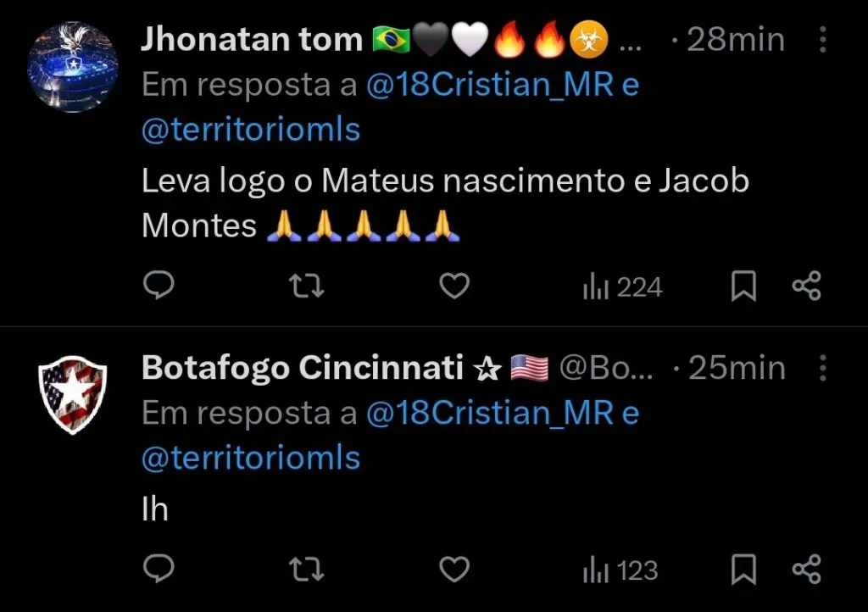Open @18Cristian_MR link in first reply
The height and width of the screenshot is (612, 868).
pos(490,85)
